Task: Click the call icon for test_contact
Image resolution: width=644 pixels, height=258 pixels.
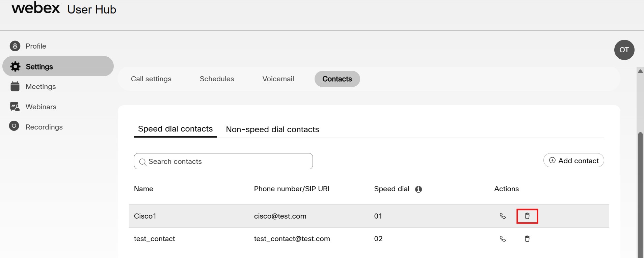Action: click(503, 239)
